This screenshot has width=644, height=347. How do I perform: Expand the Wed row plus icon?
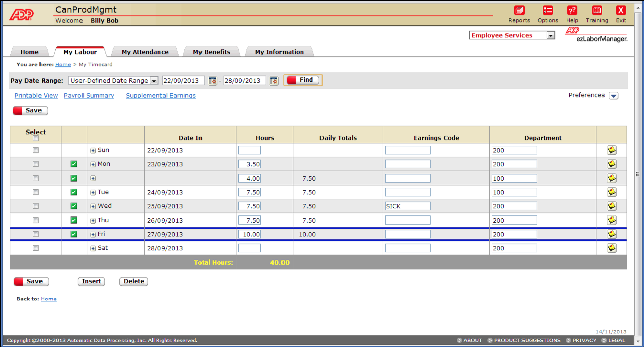click(x=93, y=207)
